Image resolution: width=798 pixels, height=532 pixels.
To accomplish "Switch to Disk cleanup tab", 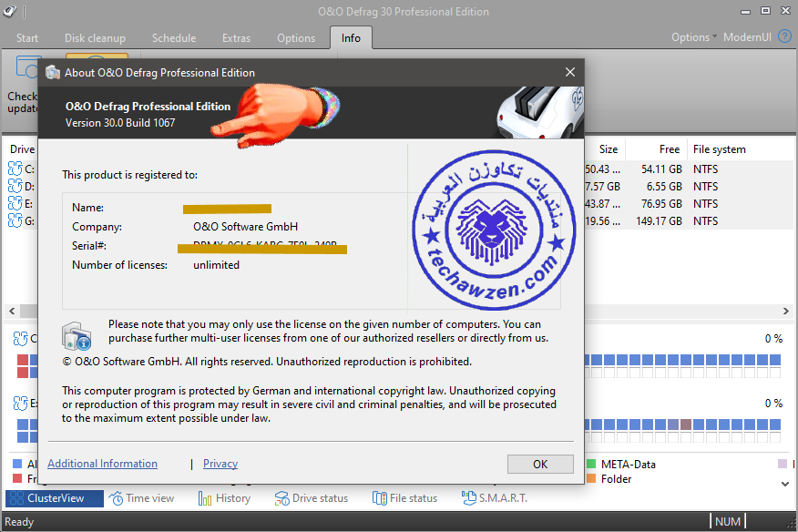I will click(95, 38).
